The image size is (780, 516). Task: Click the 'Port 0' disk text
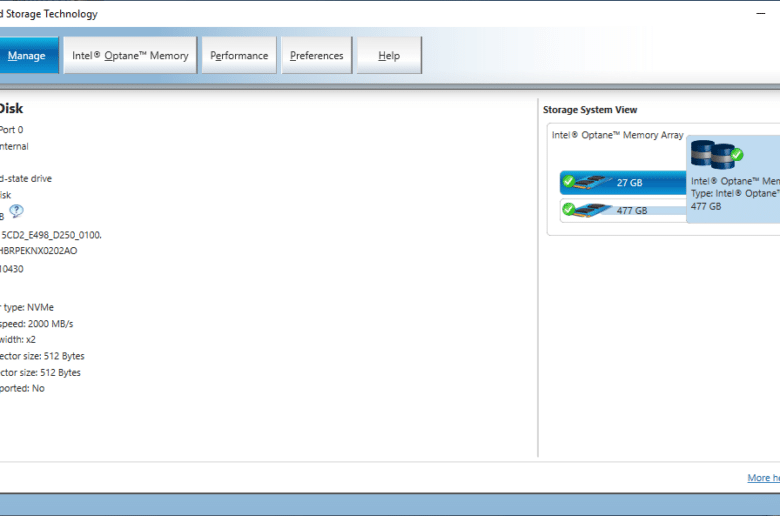click(x=11, y=130)
